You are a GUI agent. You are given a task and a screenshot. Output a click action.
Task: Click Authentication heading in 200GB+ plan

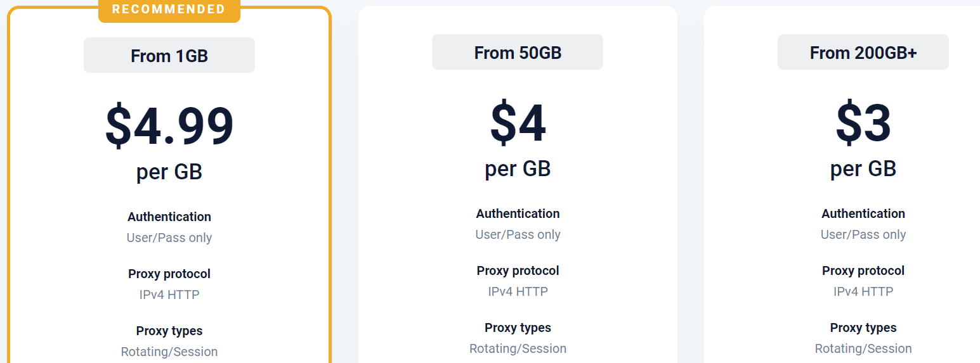tap(863, 213)
